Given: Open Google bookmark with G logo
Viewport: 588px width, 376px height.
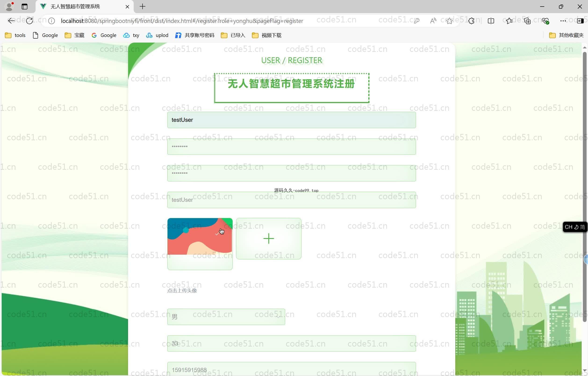Looking at the screenshot, I should [104, 36].
